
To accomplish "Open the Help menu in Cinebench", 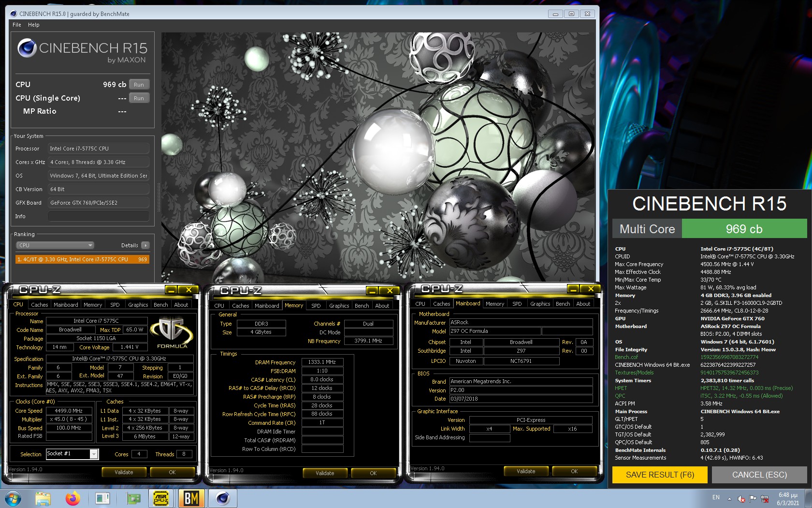I will point(33,25).
